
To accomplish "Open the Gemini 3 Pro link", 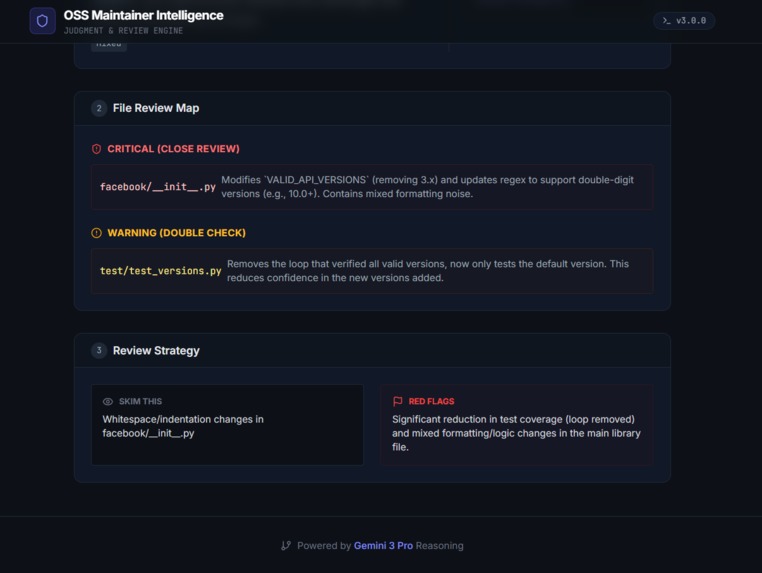I will [383, 546].
